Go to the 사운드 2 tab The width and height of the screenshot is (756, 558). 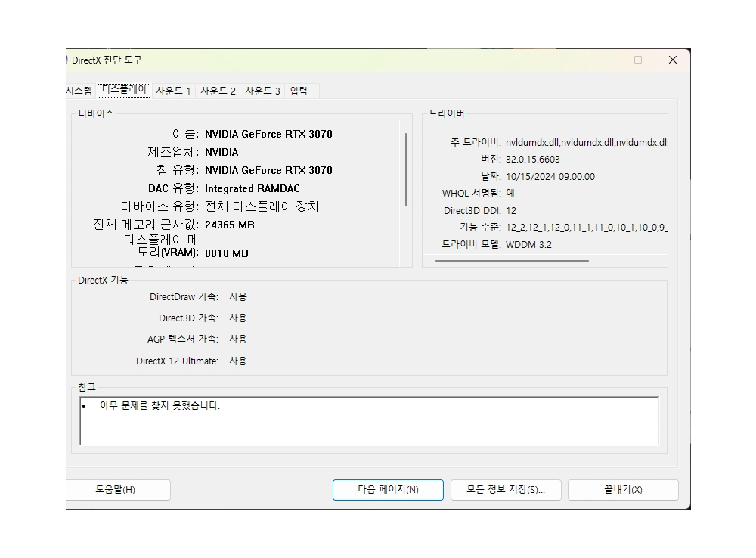pos(218,91)
